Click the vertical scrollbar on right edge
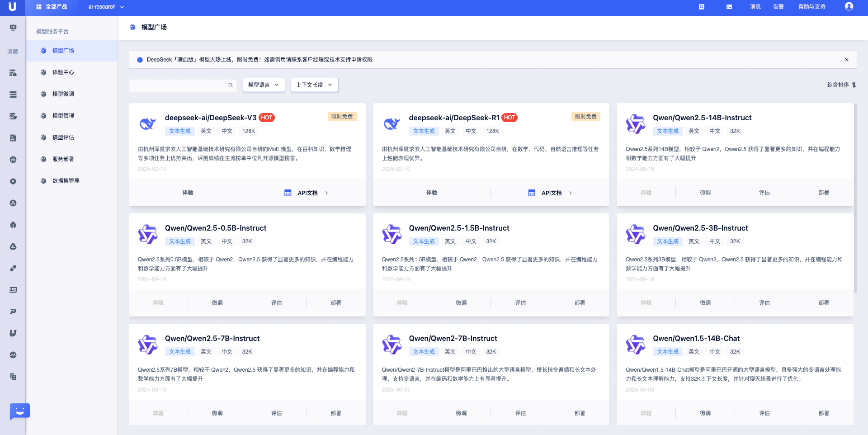 [x=855, y=199]
